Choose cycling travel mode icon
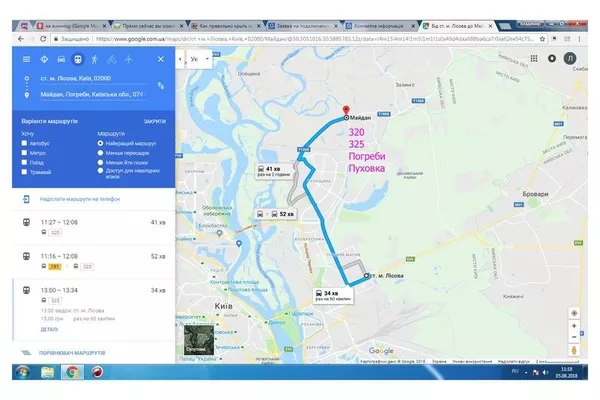Screen dimensions: 600x400 pyautogui.click(x=112, y=59)
